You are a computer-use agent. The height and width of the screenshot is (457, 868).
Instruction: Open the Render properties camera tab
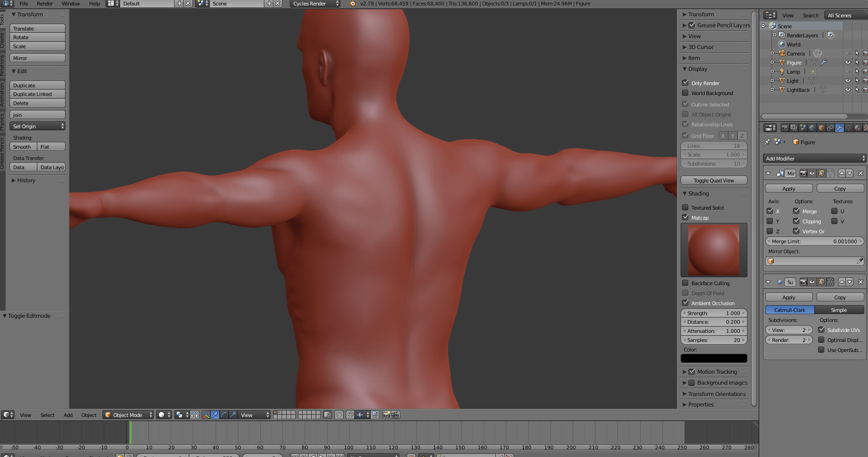[x=785, y=128]
